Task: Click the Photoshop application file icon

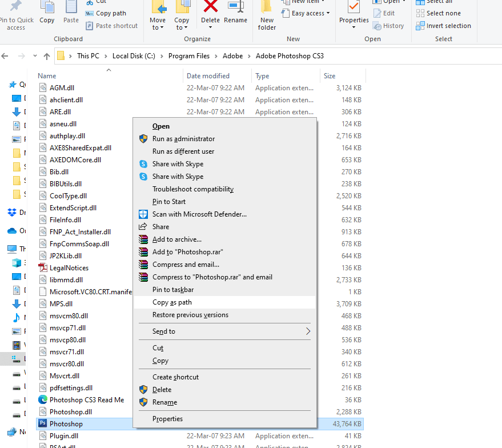Action: [43, 424]
